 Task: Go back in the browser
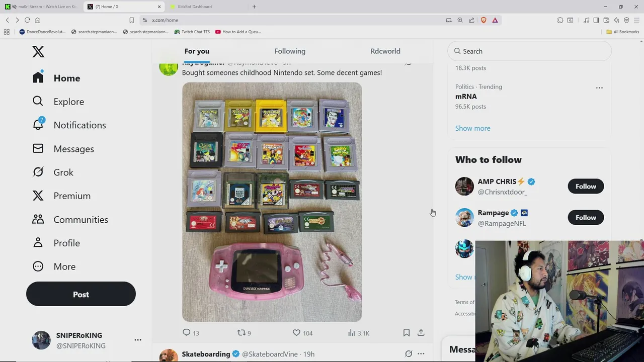coord(8,20)
